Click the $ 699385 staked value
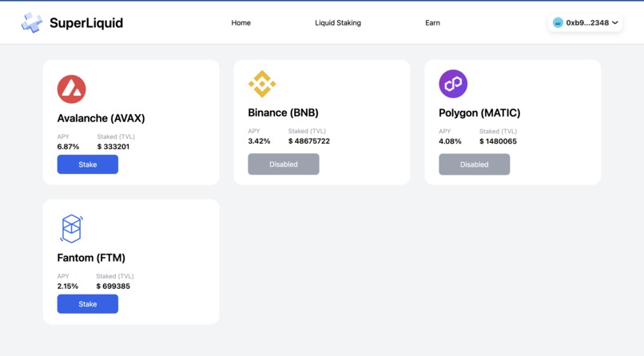644x356 pixels. 113,287
